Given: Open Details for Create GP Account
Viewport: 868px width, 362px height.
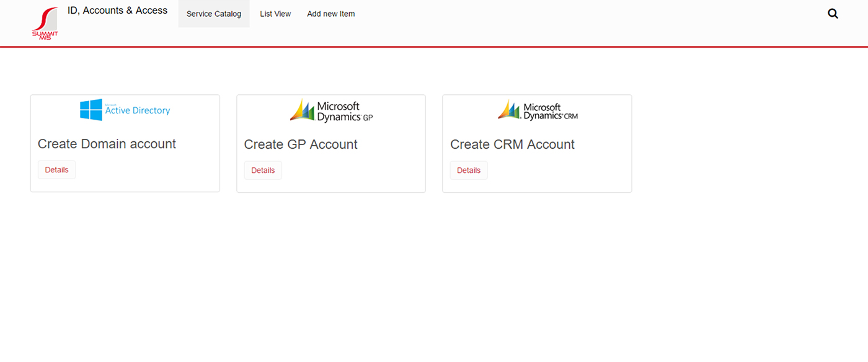Looking at the screenshot, I should tap(263, 170).
